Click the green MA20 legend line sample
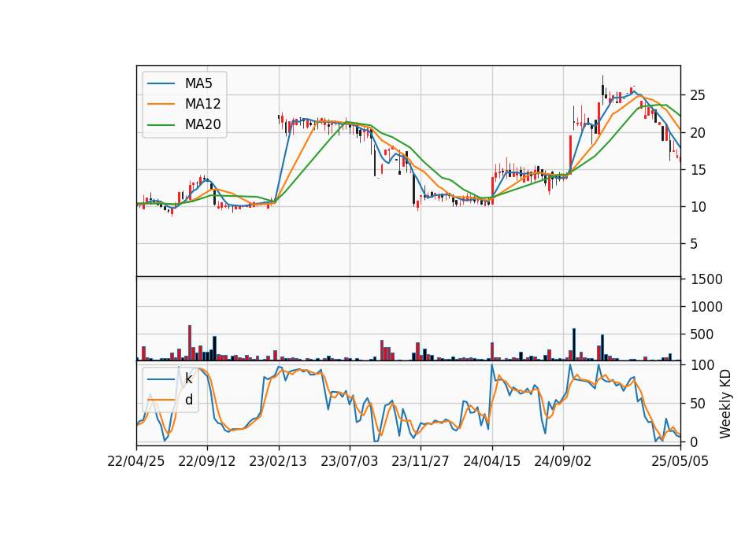Image resolution: width=756 pixels, height=543 pixels. (x=161, y=124)
